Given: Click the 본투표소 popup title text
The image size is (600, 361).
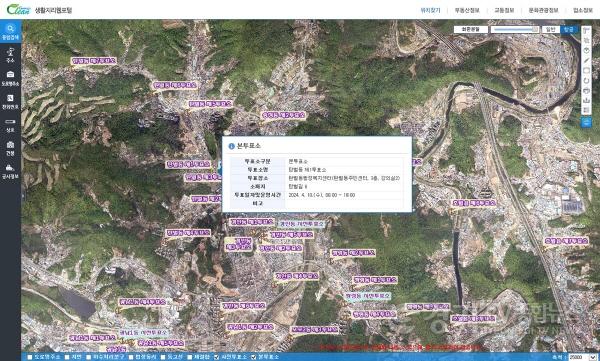Looking at the screenshot, I should (x=249, y=146).
